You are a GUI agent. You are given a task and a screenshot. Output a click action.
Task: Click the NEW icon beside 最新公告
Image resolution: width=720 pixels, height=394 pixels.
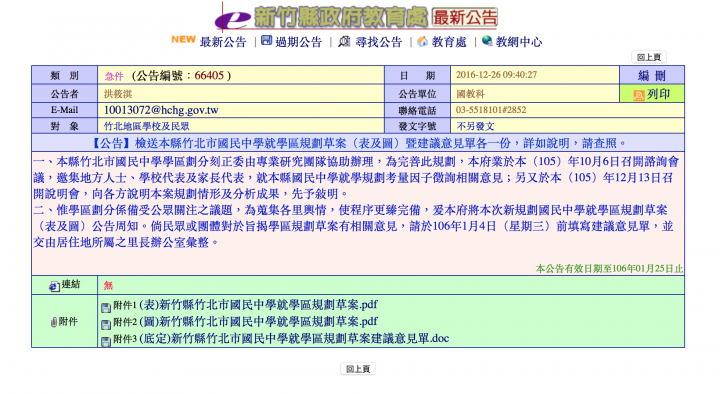pos(183,40)
